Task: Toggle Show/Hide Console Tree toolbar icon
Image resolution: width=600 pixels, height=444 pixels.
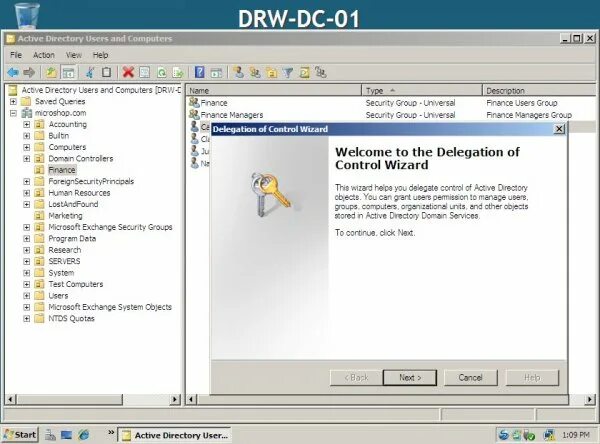Action: [68, 72]
